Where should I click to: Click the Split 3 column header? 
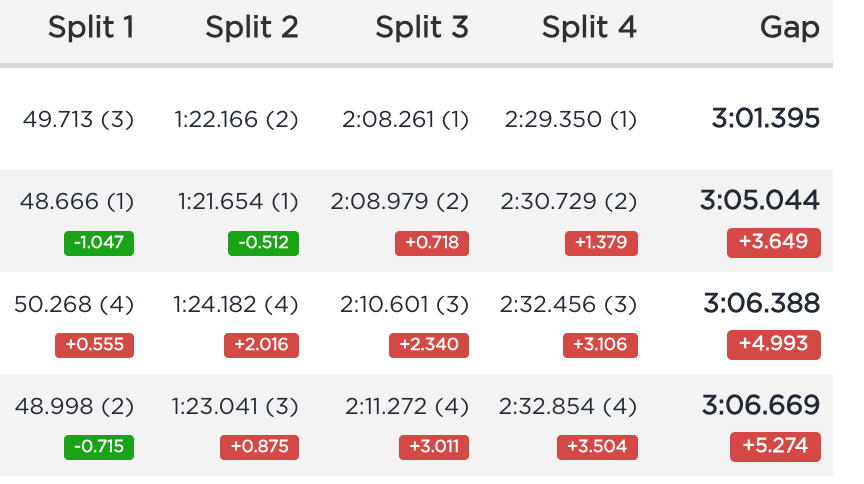coord(422,28)
